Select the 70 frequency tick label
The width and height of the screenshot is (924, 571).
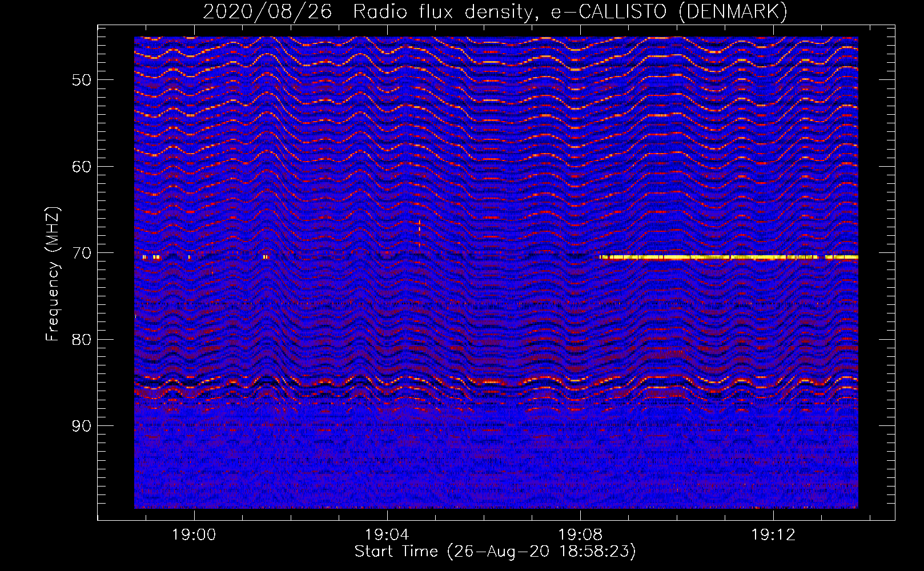point(82,253)
